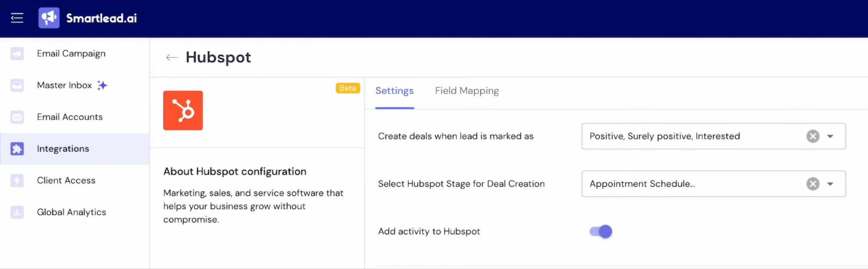Screen dimensions: 868x269
Task: Click the Smartlead.ai brand name
Action: 102,18
